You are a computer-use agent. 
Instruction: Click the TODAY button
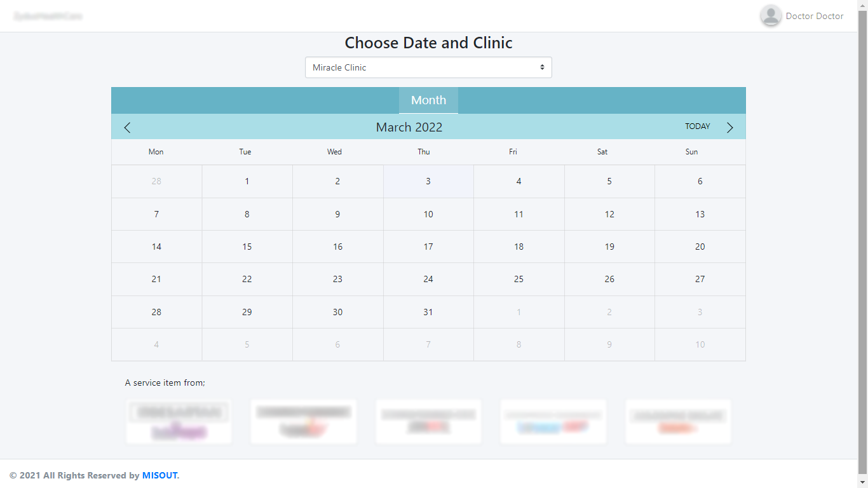tap(697, 126)
